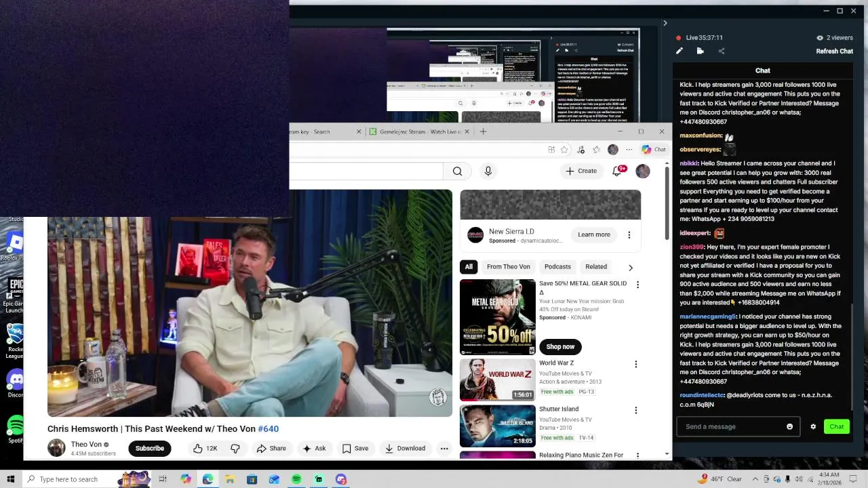
Task: Open a new browser tab
Action: pos(483,131)
